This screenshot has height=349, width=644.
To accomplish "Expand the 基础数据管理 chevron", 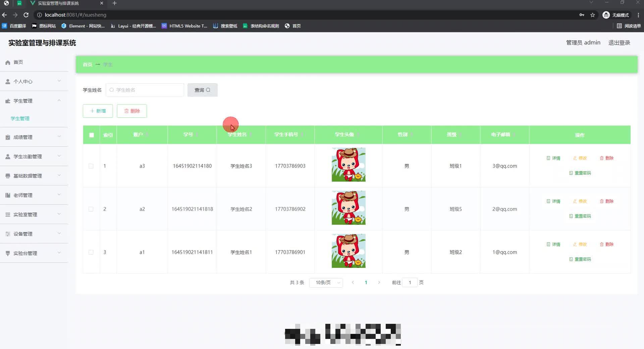I will tap(59, 175).
